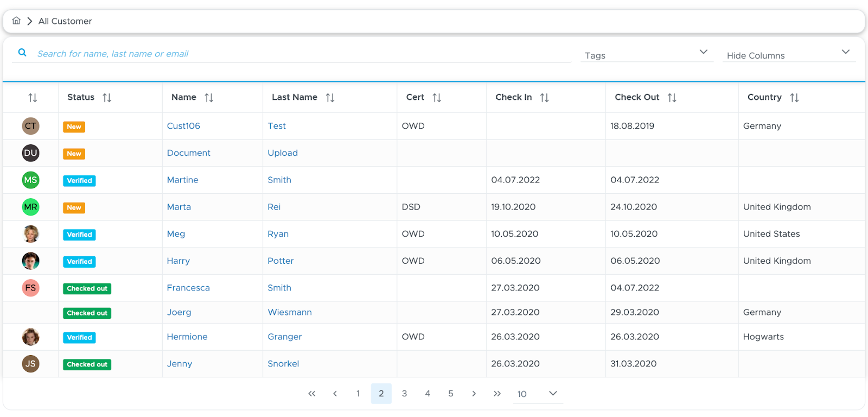Open the CT avatar for Cust106
Image resolution: width=868 pixels, height=417 pixels.
[30, 126]
